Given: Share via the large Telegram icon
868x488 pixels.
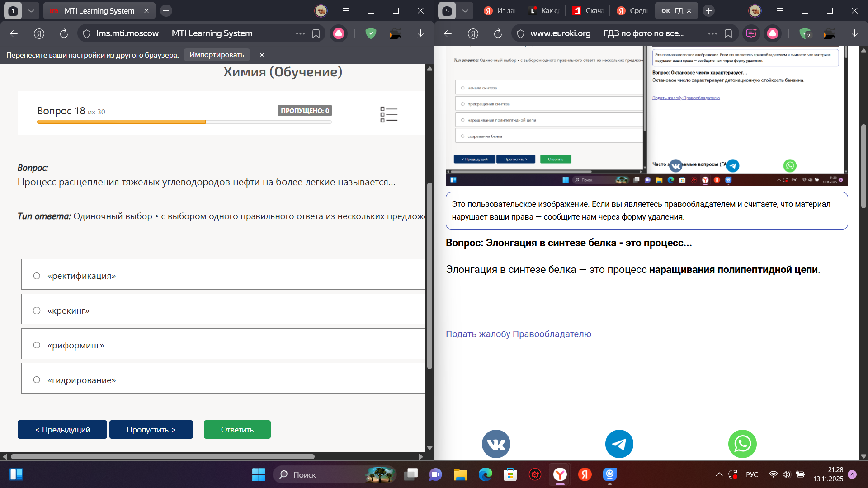Looking at the screenshot, I should [x=619, y=444].
